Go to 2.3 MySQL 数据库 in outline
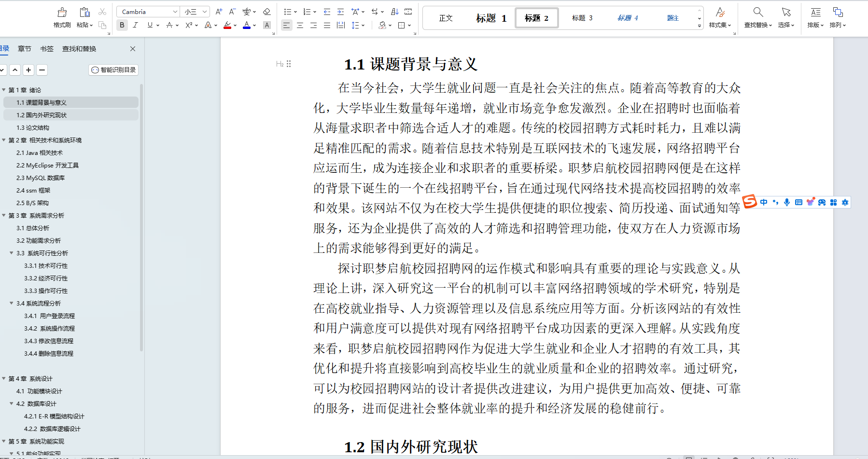 41,178
